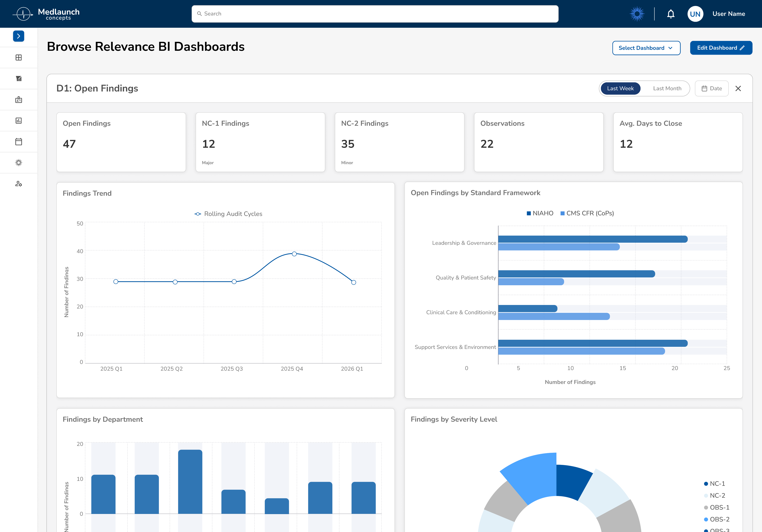Open the analytics chart sidebar icon

click(19, 79)
